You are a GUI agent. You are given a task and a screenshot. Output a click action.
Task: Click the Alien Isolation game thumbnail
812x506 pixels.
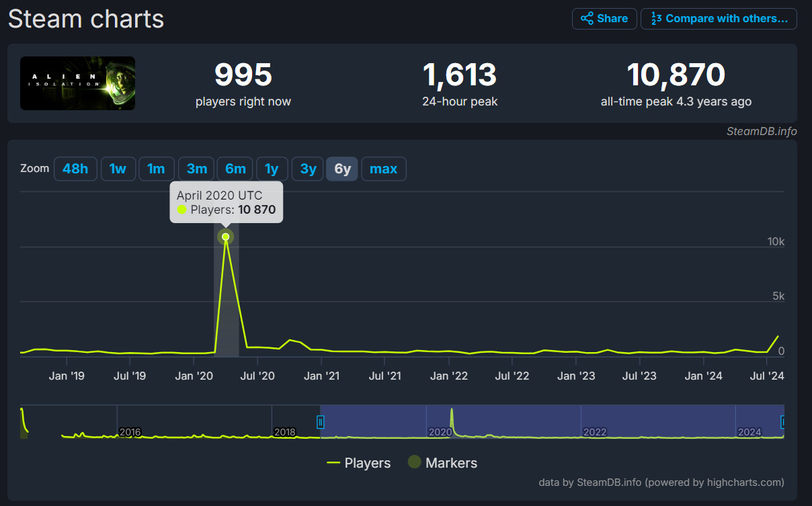click(77, 83)
